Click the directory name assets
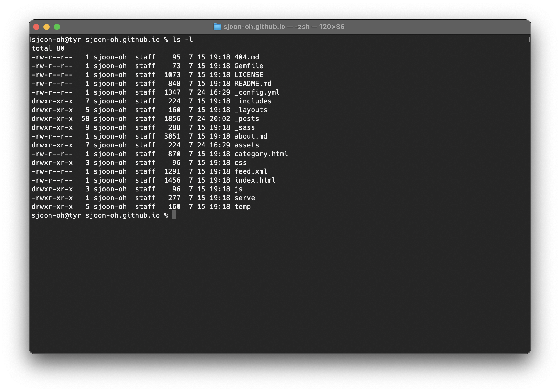This screenshot has width=560, height=392. 247,145
